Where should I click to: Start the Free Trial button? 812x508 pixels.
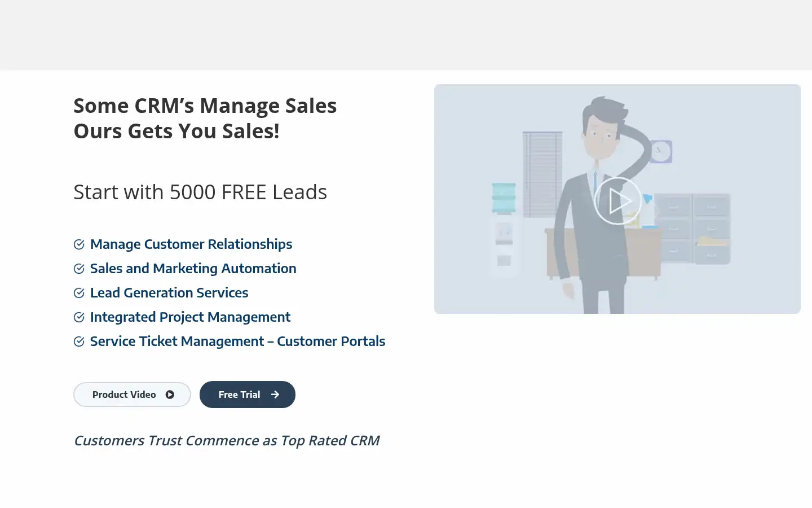(x=248, y=395)
